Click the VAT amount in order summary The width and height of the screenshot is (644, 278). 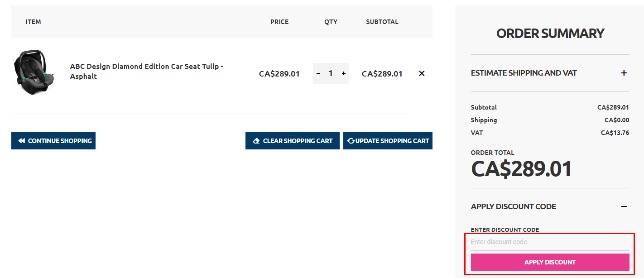[x=615, y=133]
